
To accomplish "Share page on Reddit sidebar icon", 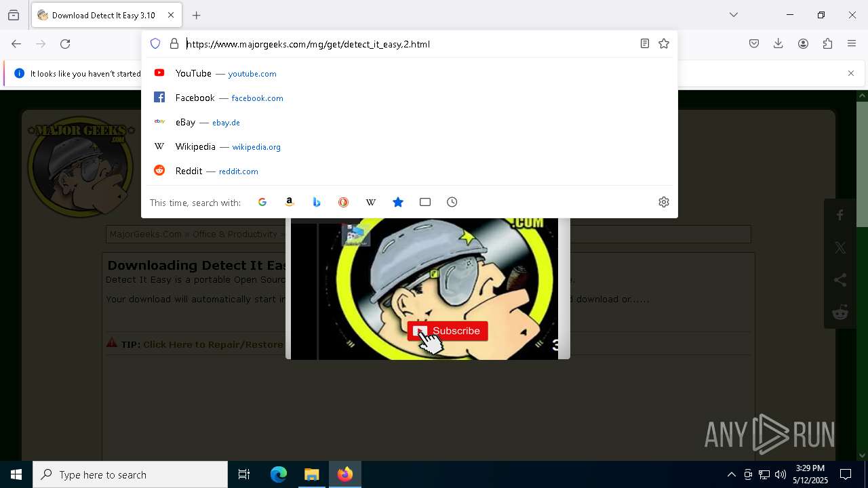I will [x=840, y=312].
